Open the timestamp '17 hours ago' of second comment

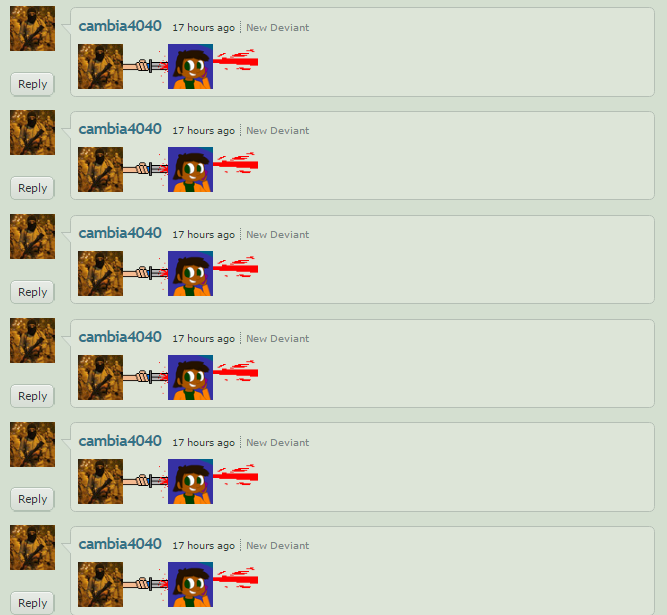(203, 131)
